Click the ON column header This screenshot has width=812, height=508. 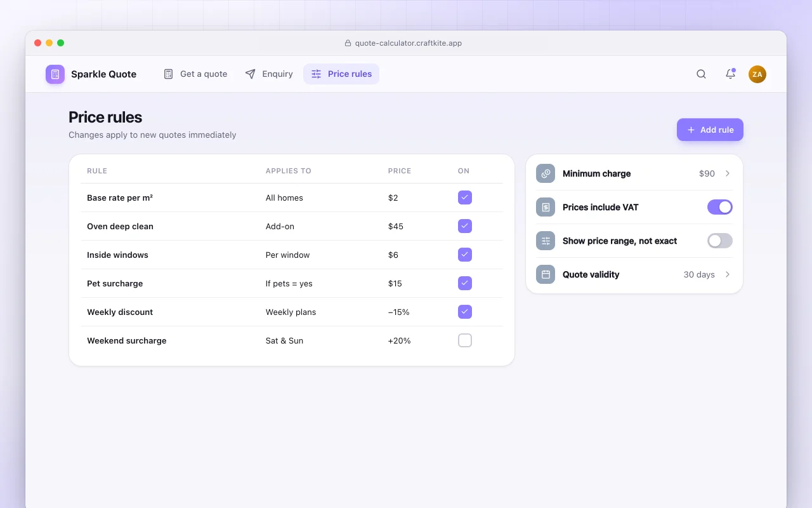pos(464,171)
